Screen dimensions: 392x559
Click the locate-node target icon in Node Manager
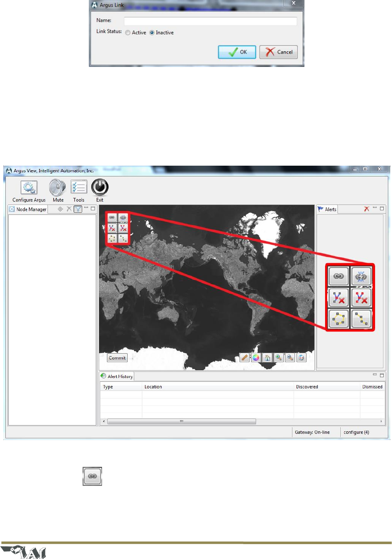pos(60,209)
